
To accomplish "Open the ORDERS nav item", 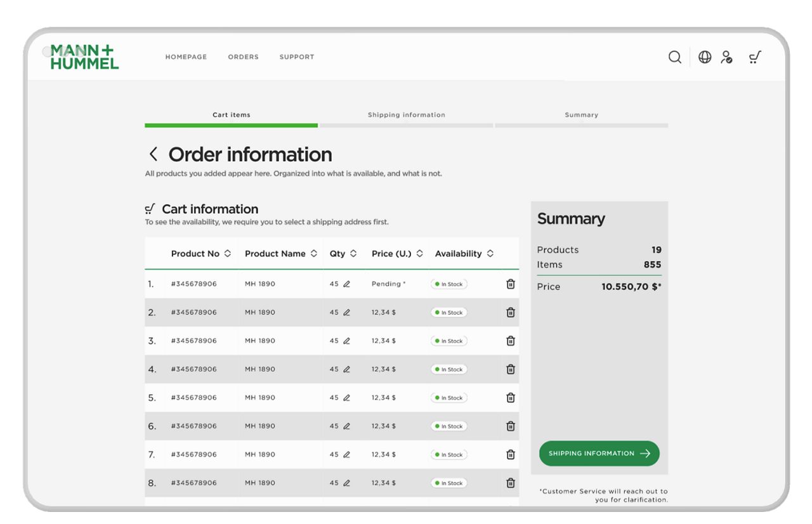I will point(244,57).
